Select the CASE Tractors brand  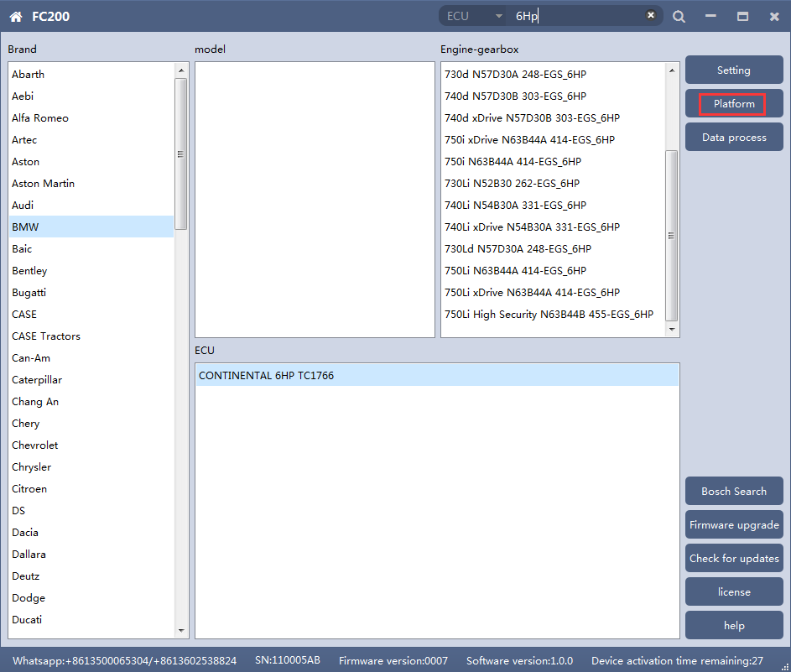pos(91,336)
